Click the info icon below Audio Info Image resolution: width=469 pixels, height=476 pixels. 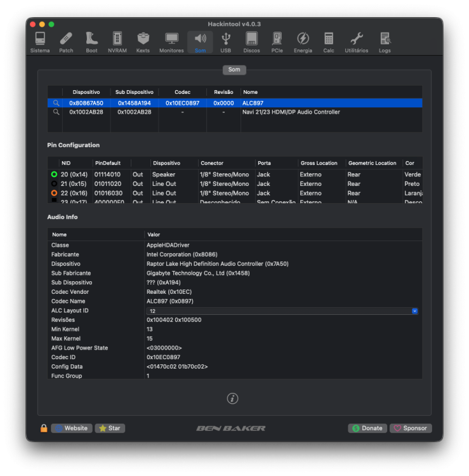[x=232, y=399]
